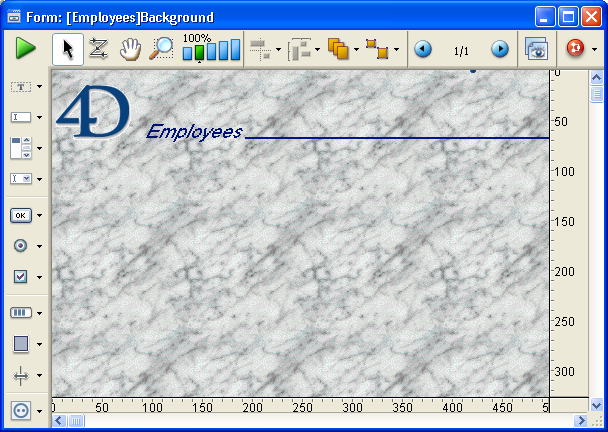Select the radio button object tool
Image resolution: width=608 pixels, height=432 pixels.
21,245
